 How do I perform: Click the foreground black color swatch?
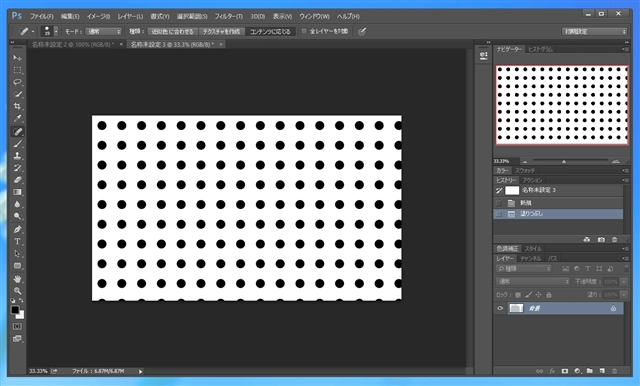tap(15, 310)
